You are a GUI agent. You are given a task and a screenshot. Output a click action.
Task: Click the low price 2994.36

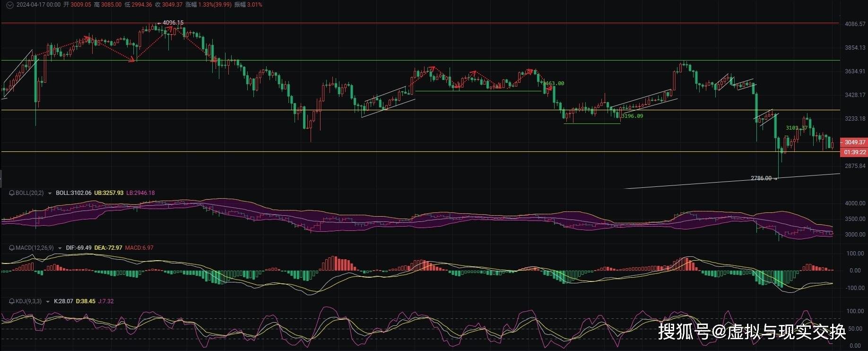[x=142, y=5]
